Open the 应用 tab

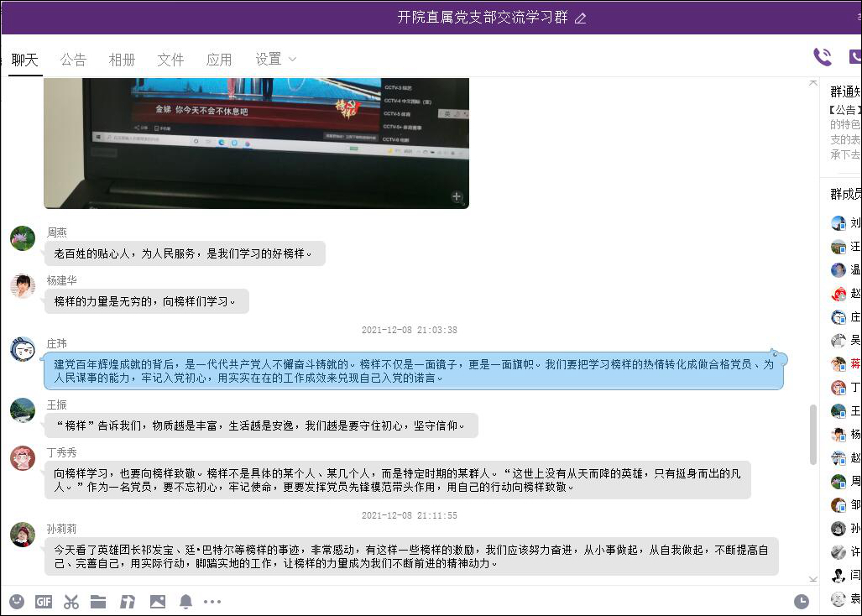[219, 60]
